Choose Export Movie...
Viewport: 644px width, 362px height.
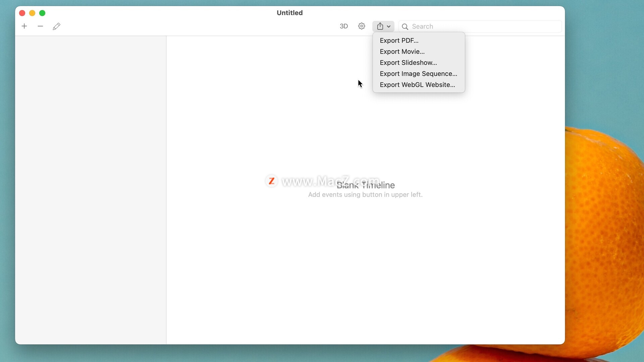419,52
